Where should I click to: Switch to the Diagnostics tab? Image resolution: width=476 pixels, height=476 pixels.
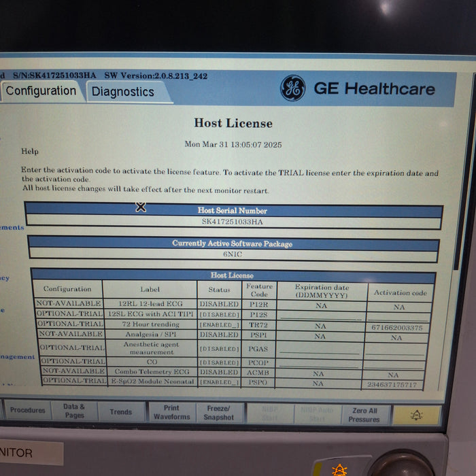123,92
